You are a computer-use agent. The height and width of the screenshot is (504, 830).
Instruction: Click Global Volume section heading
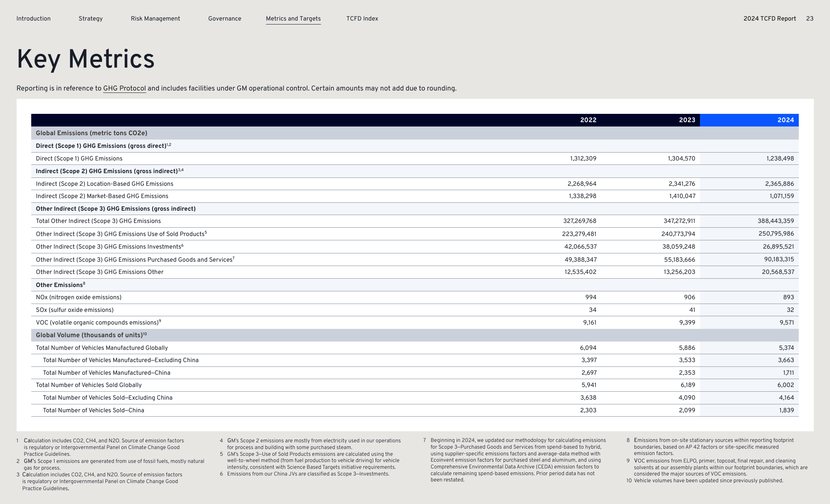tap(91, 335)
